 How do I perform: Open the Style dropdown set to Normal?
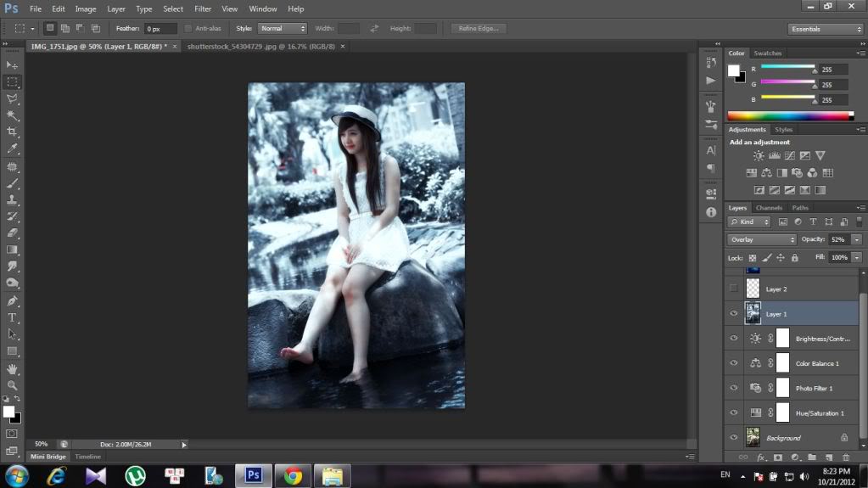coord(283,28)
